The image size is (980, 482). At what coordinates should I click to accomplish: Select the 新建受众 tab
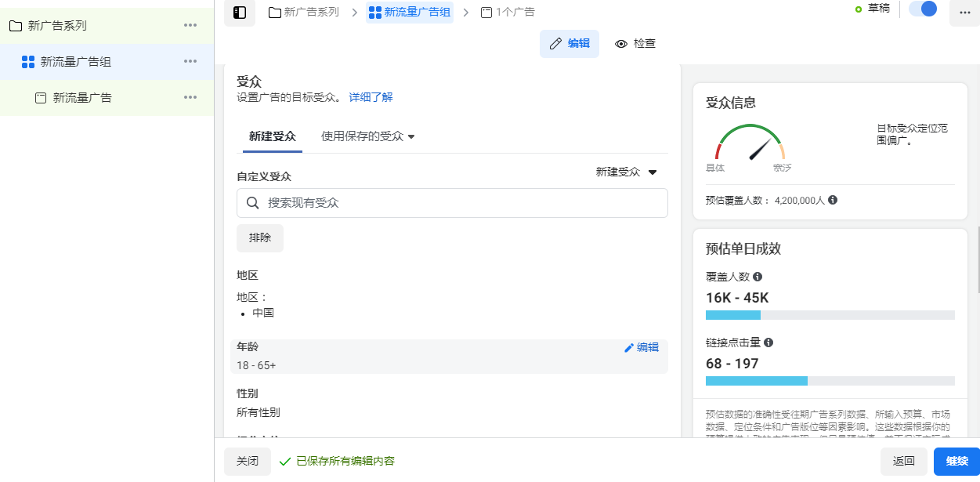(x=273, y=136)
